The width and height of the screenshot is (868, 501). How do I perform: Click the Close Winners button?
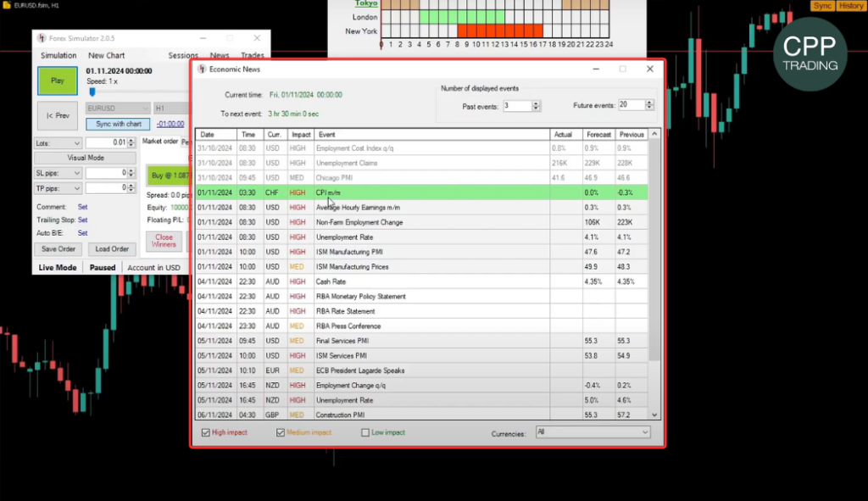tap(164, 241)
